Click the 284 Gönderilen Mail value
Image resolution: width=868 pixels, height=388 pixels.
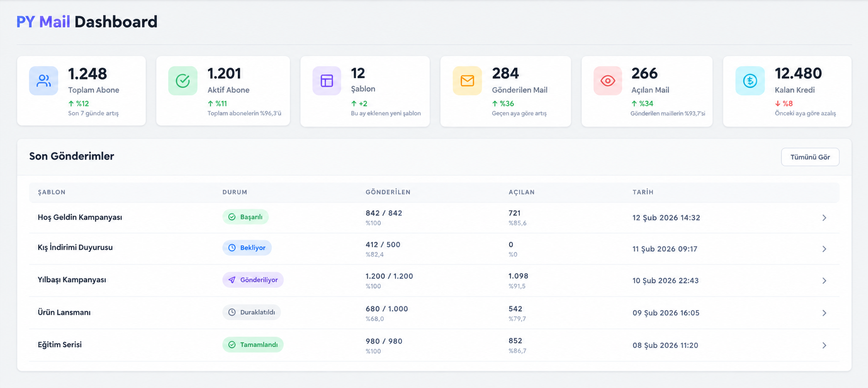coord(505,73)
